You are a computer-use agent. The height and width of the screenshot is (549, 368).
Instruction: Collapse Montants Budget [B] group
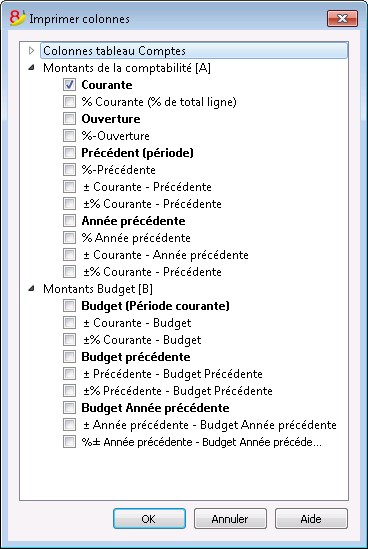32,289
